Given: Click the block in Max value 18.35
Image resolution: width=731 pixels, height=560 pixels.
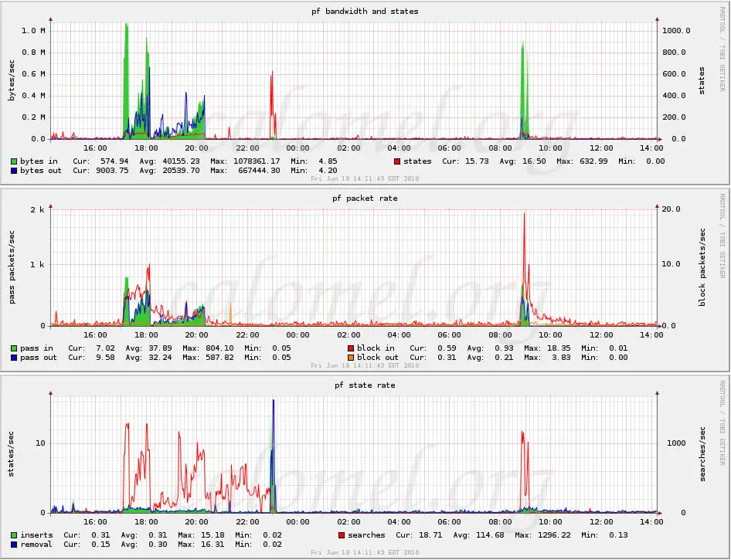Looking at the screenshot, I should [x=559, y=348].
